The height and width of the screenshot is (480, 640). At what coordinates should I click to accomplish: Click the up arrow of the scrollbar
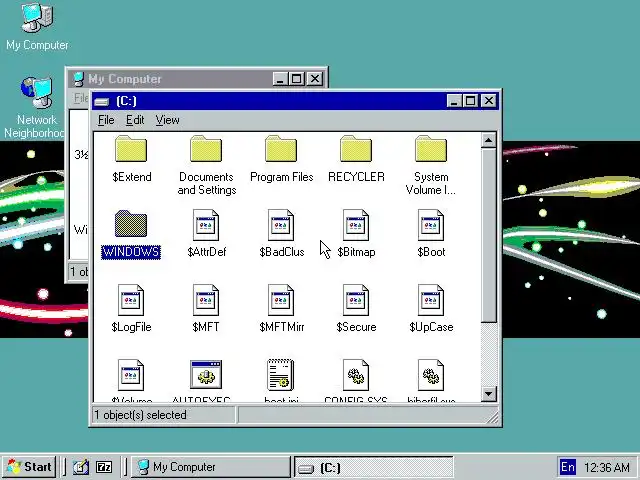(x=489, y=140)
